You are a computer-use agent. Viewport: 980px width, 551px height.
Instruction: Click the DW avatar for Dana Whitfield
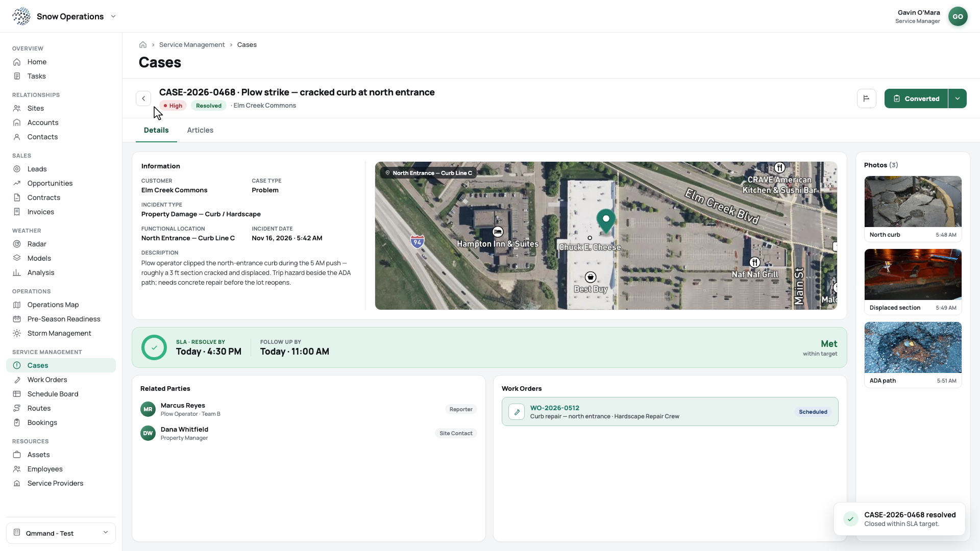tap(148, 433)
